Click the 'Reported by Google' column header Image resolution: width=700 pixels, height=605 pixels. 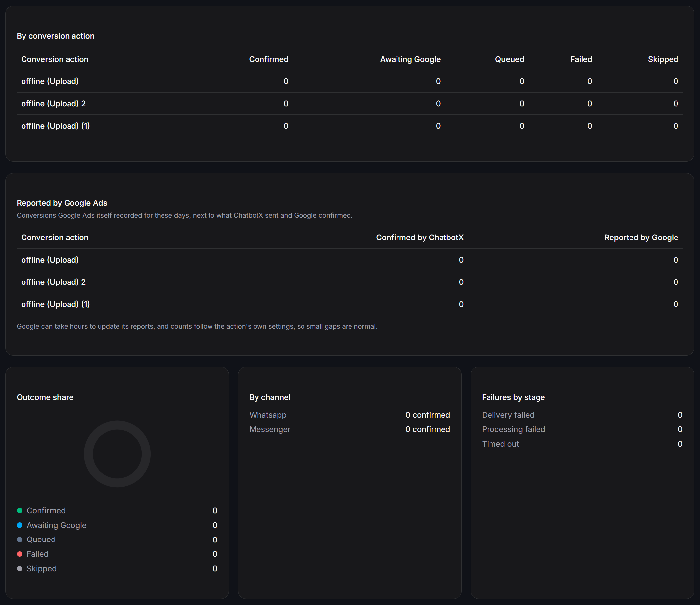click(x=641, y=238)
